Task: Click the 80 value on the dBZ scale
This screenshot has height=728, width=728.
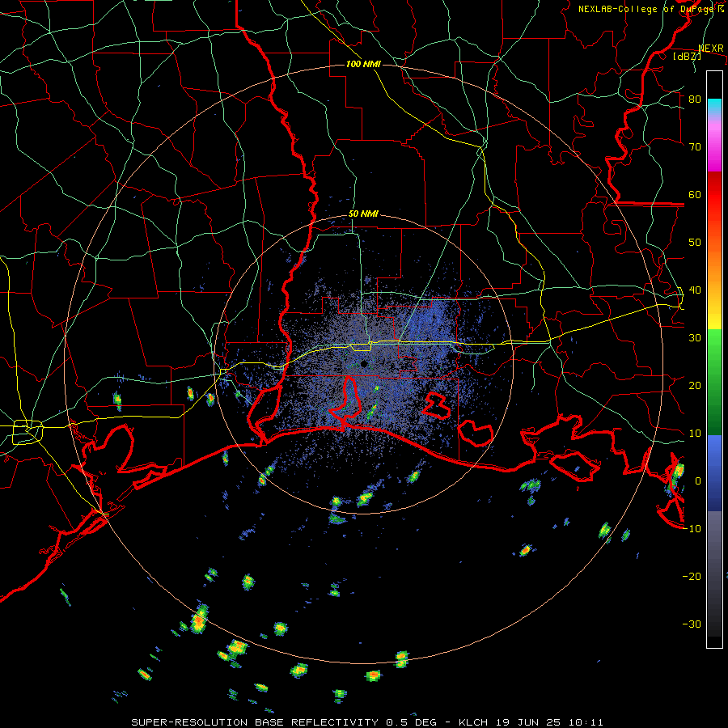Action: coord(695,99)
